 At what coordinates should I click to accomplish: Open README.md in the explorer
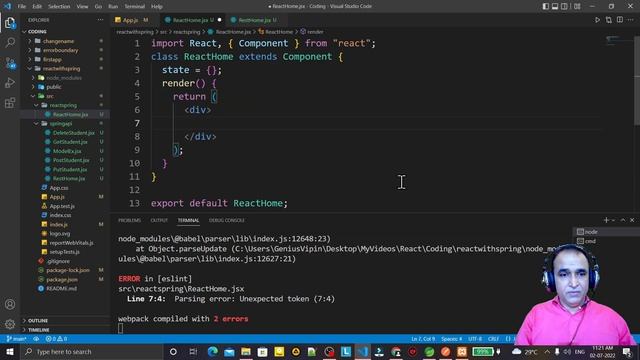click(61, 289)
